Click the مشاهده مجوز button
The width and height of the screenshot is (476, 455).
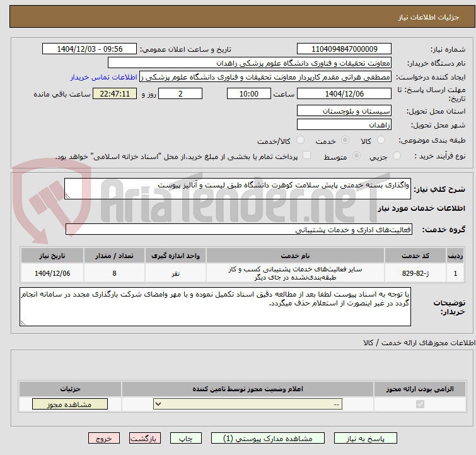click(x=70, y=405)
